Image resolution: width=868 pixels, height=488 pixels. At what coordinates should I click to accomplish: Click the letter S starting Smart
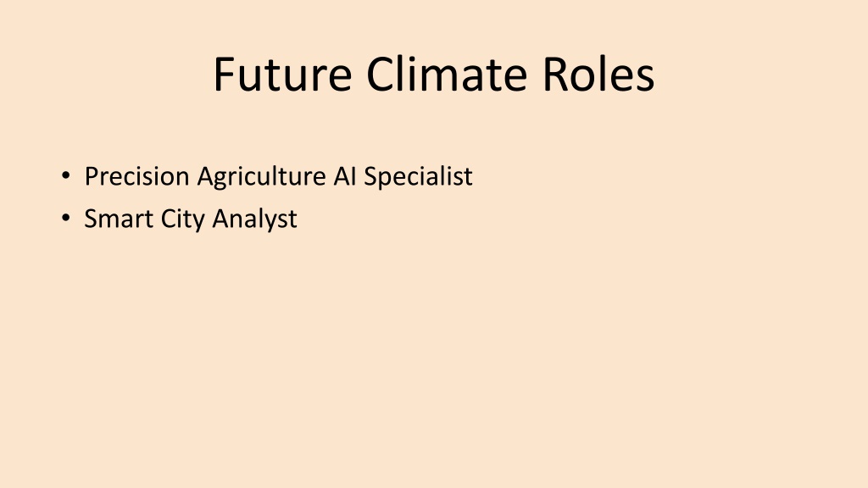[x=90, y=219]
